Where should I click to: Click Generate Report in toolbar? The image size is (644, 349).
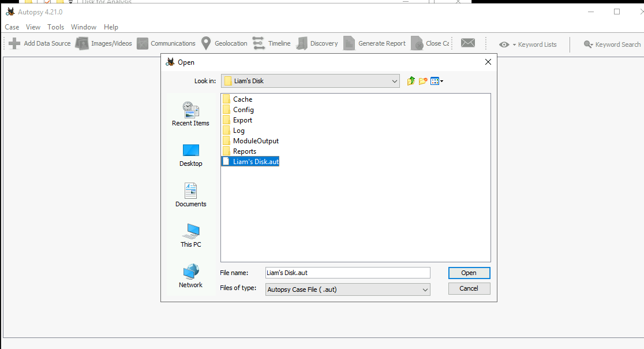click(375, 43)
